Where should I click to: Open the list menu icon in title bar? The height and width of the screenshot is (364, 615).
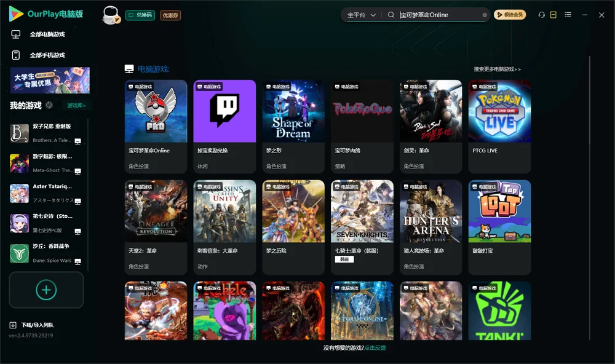[x=568, y=15]
